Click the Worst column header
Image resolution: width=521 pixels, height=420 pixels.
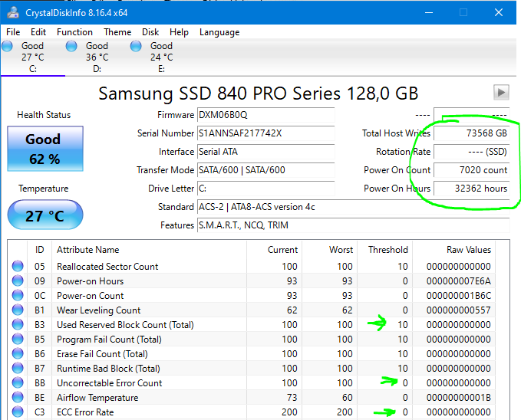pos(329,250)
